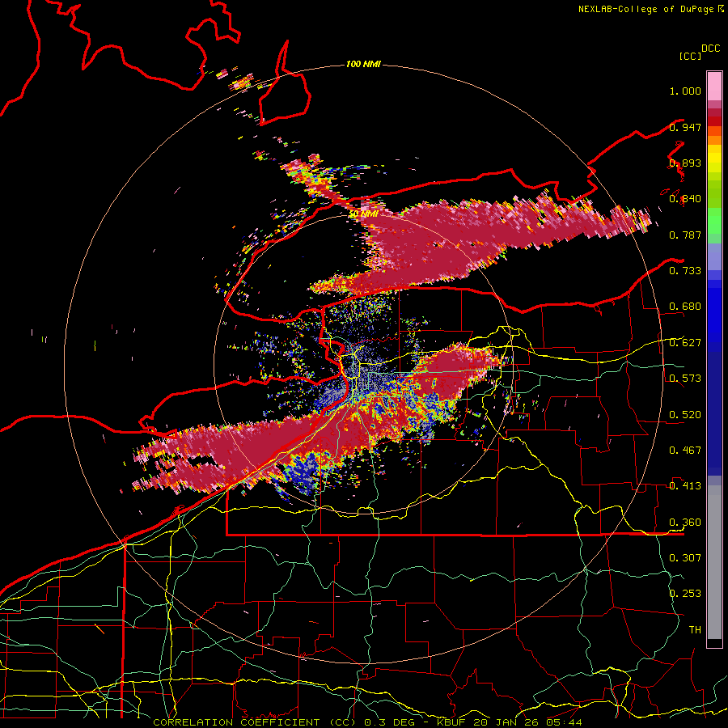Viewport: 728px width, 728px height.
Task: Click the 50 NMI range ring label
Action: point(363,214)
